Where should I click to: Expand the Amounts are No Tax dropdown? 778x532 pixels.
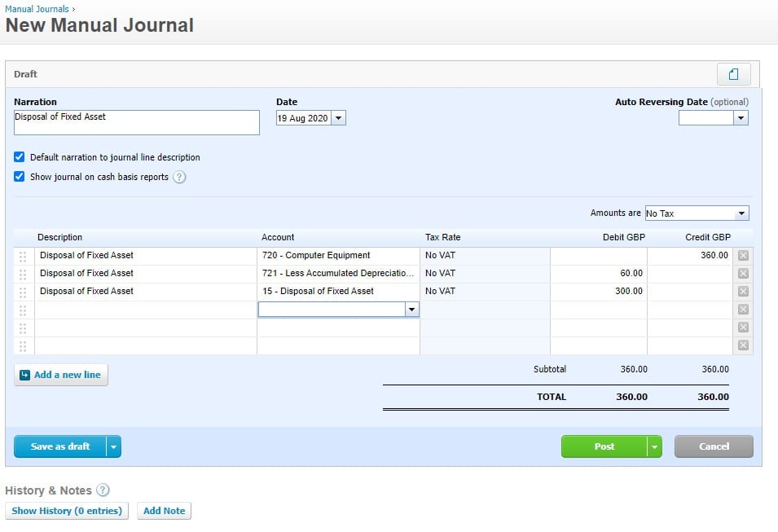[x=741, y=213]
